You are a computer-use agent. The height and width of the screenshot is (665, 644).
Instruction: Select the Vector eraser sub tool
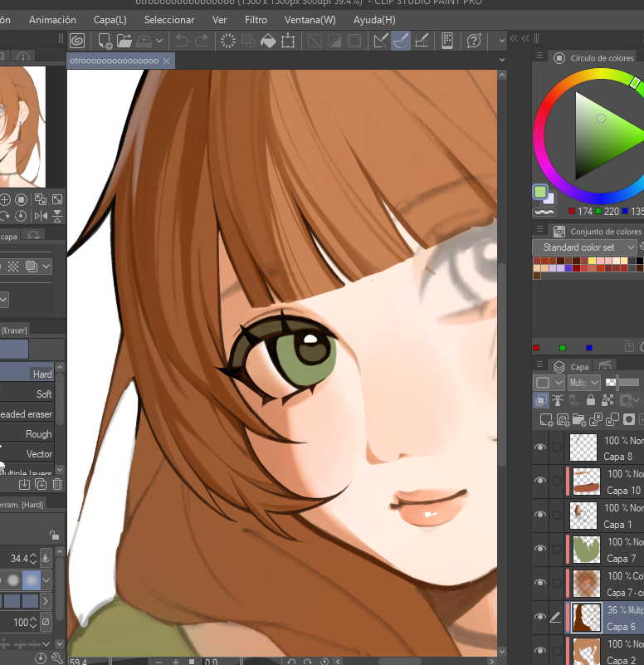click(27, 454)
